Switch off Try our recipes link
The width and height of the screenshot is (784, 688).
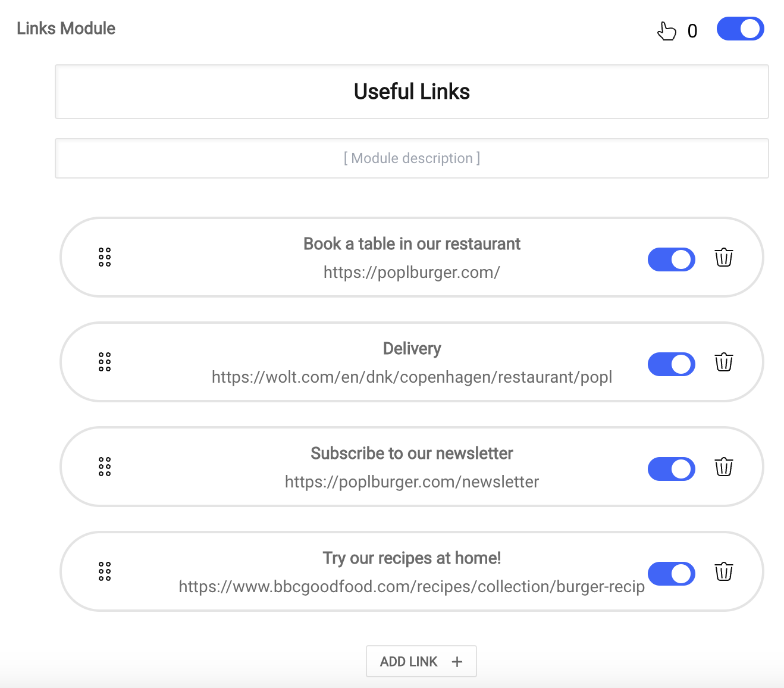click(671, 574)
